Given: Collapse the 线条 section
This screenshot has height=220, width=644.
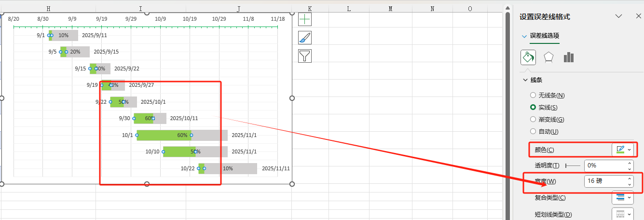Looking at the screenshot, I should coord(525,80).
